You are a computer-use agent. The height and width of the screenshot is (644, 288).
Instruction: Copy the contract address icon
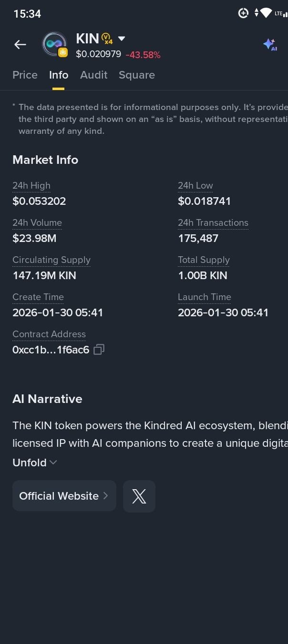[x=99, y=350]
